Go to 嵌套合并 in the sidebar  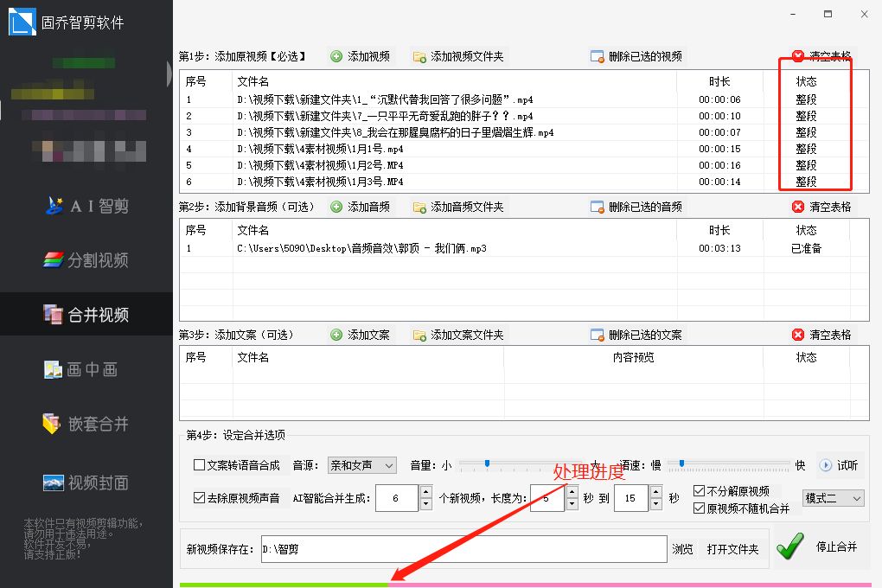click(86, 424)
